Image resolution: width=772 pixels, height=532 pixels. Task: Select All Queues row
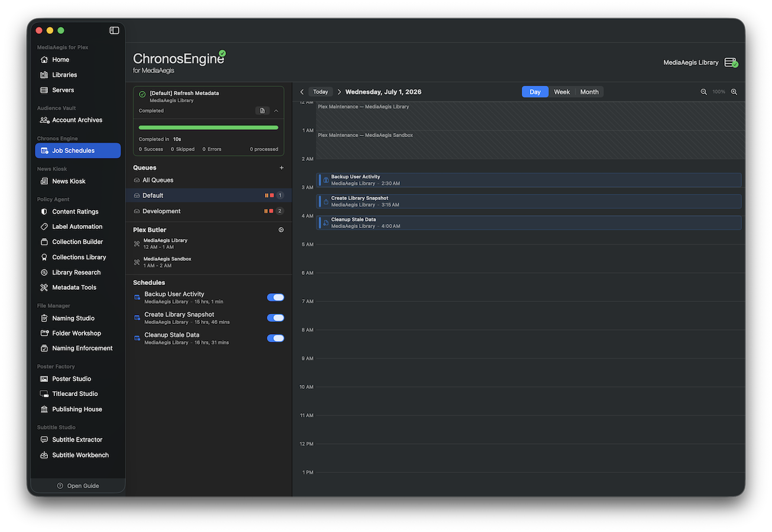pos(208,180)
